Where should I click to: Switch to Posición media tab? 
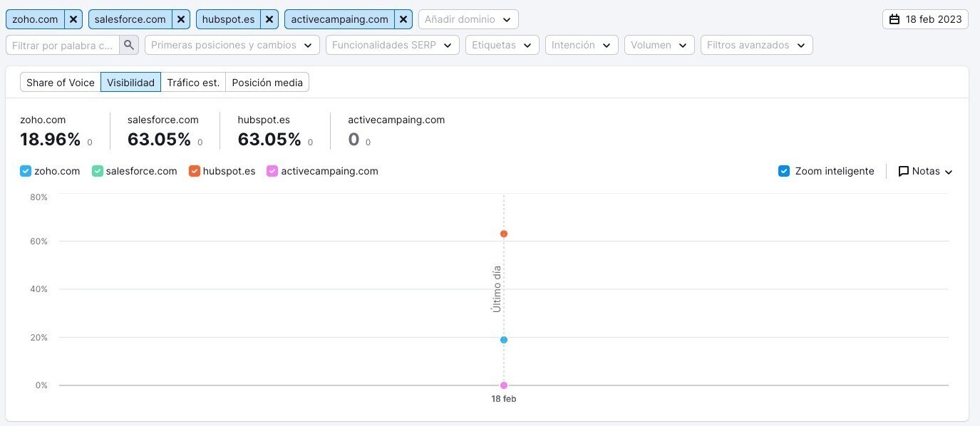267,83
